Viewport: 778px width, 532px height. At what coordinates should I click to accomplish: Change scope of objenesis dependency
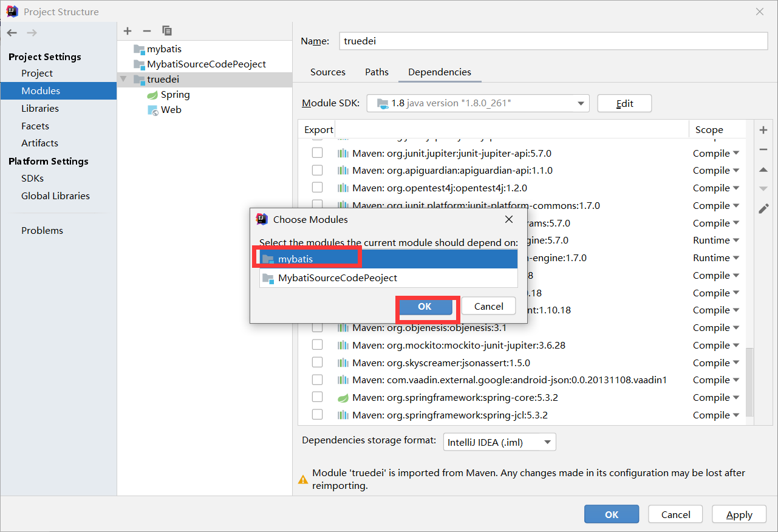[716, 328]
